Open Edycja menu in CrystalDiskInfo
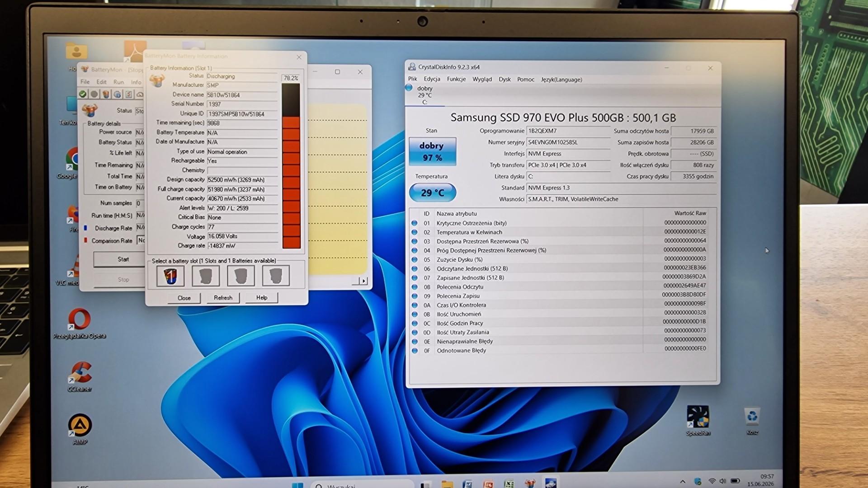Screen dimensions: 868x488 (x=432, y=79)
